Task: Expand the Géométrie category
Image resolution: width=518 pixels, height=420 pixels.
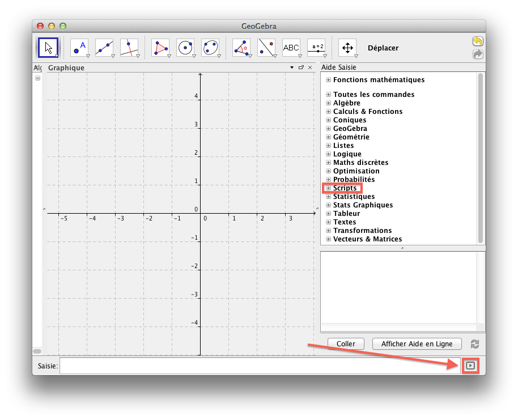Action: tap(328, 137)
